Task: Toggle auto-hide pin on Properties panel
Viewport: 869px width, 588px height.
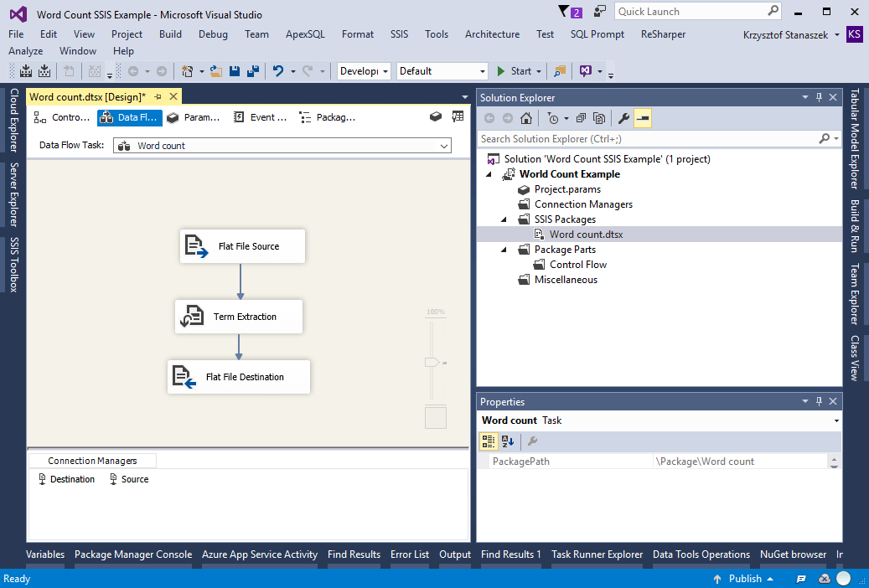Action: click(x=819, y=401)
